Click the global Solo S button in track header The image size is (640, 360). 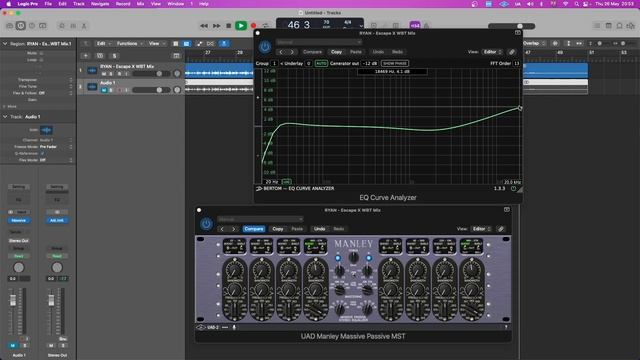pyautogui.click(x=114, y=56)
